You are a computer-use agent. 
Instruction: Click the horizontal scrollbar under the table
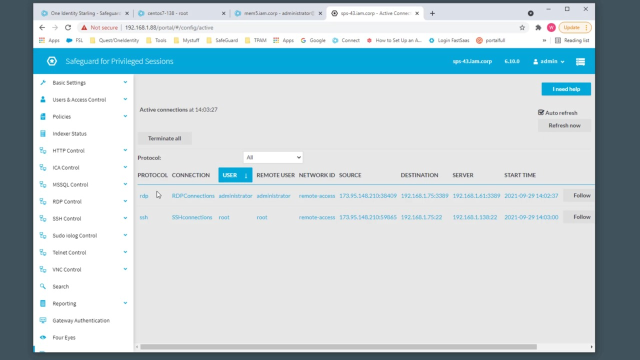click(x=338, y=347)
